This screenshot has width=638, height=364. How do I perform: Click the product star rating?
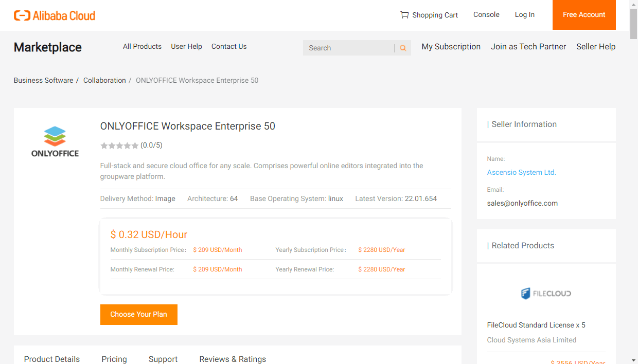(119, 145)
